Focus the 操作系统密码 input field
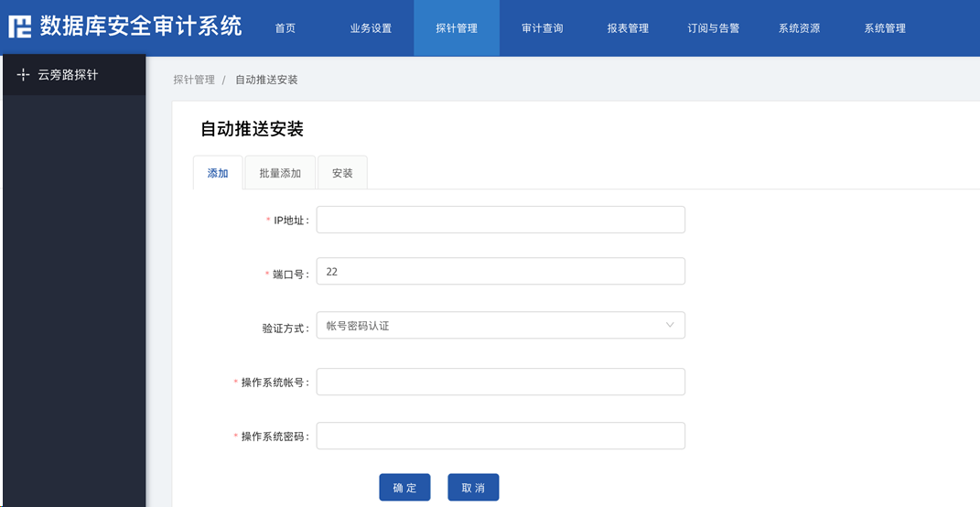Viewport: 980px width, 507px height. point(501,436)
